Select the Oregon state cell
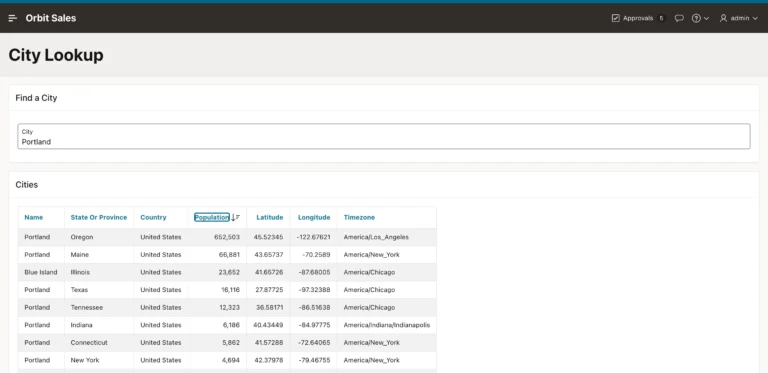 82,237
